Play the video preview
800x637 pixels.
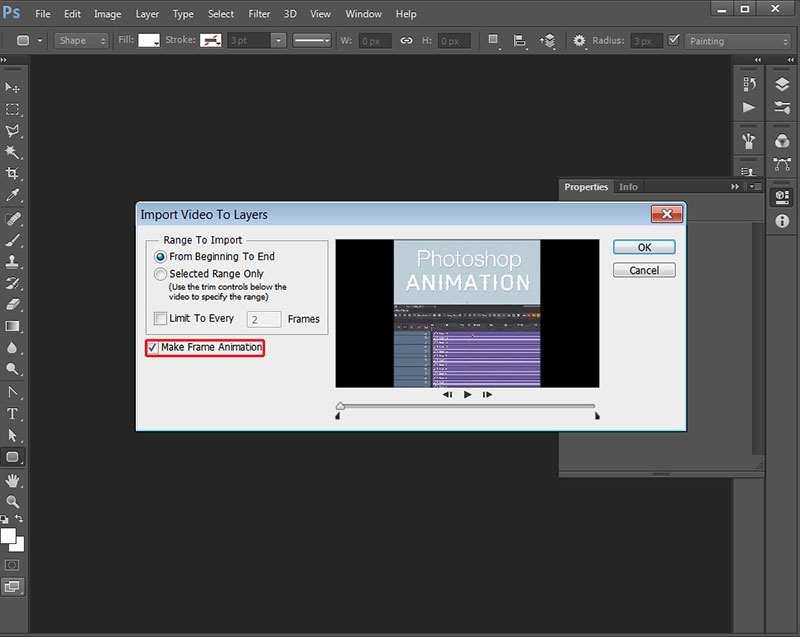tap(467, 394)
